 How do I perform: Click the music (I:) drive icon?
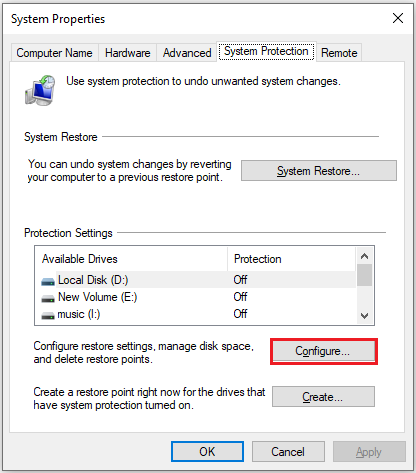(48, 315)
